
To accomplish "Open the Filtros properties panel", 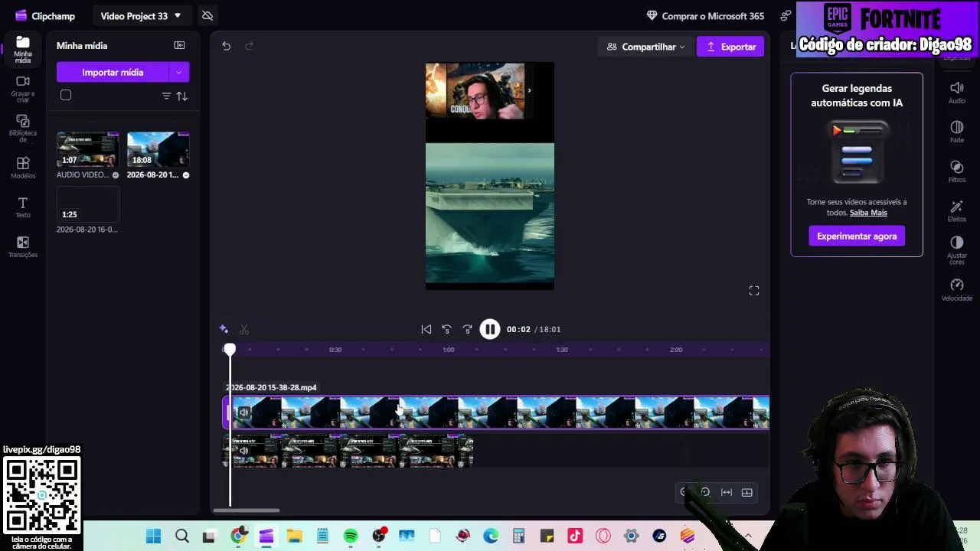I will 957,171.
